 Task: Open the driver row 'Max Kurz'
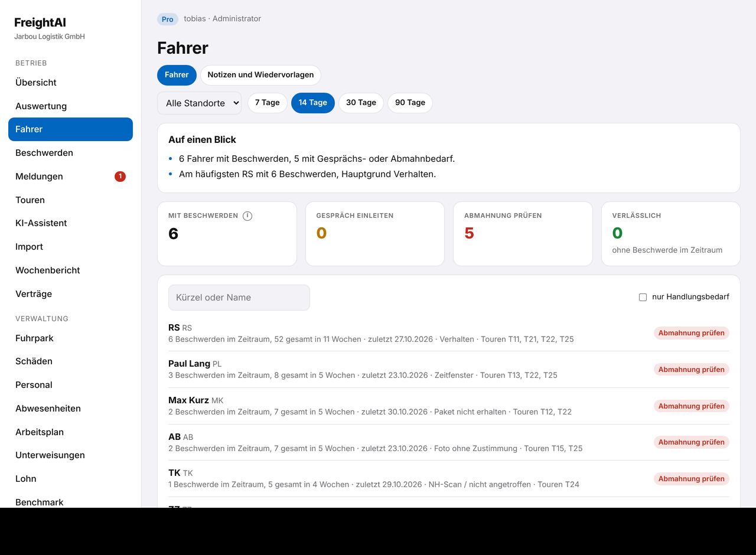pos(449,406)
